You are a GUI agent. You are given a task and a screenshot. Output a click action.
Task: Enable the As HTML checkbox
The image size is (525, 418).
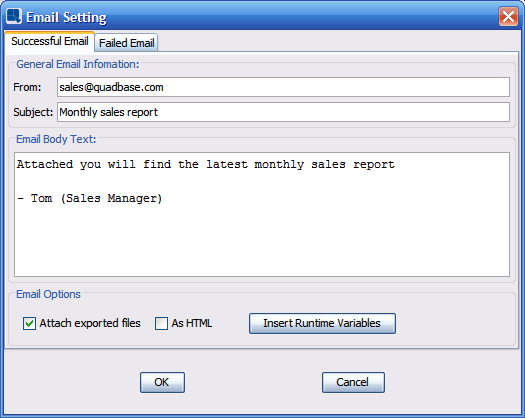coord(161,324)
